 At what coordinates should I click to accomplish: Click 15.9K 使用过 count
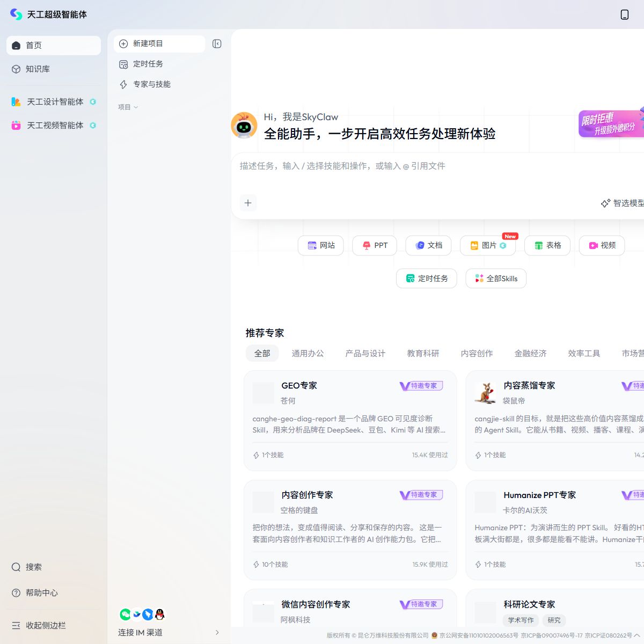[430, 565]
